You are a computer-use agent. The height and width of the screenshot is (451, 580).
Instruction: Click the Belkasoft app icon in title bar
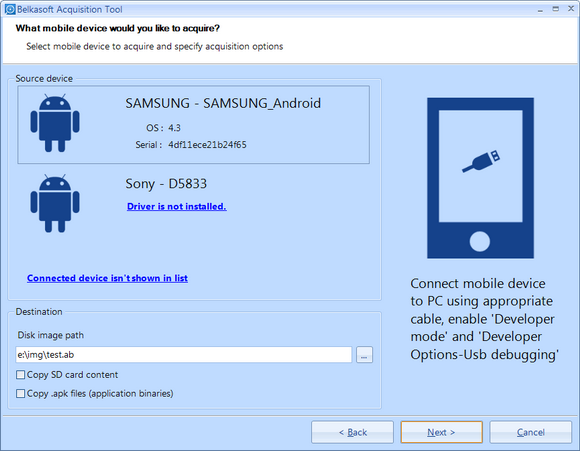[x=10, y=9]
